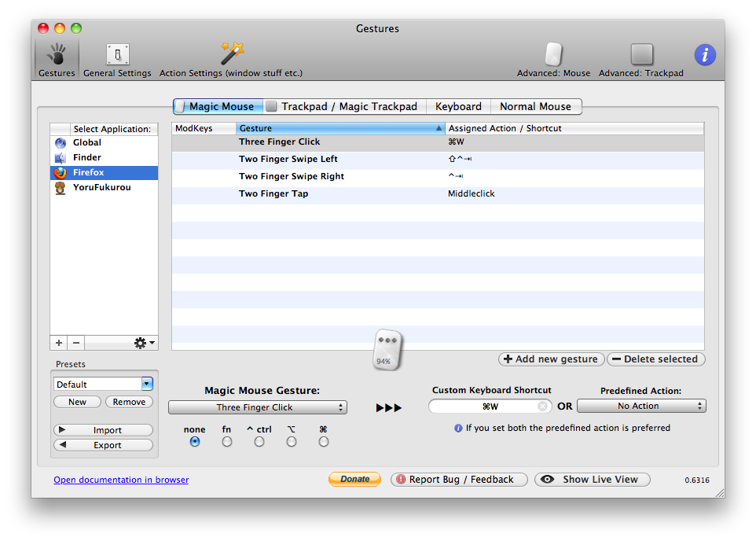Screen dimensions: 756x541
Task: Remove application with minus button
Action: tap(76, 343)
